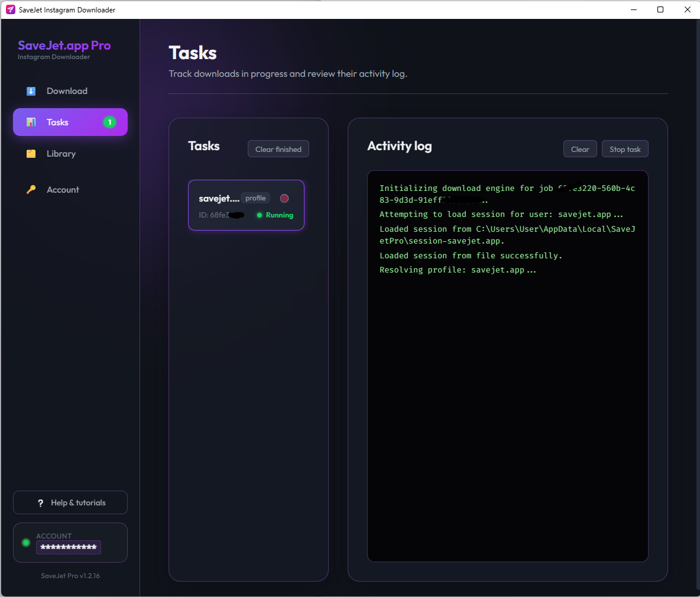Viewport: 700px width, 597px height.
Task: Click the green account status dot
Action: [26, 543]
